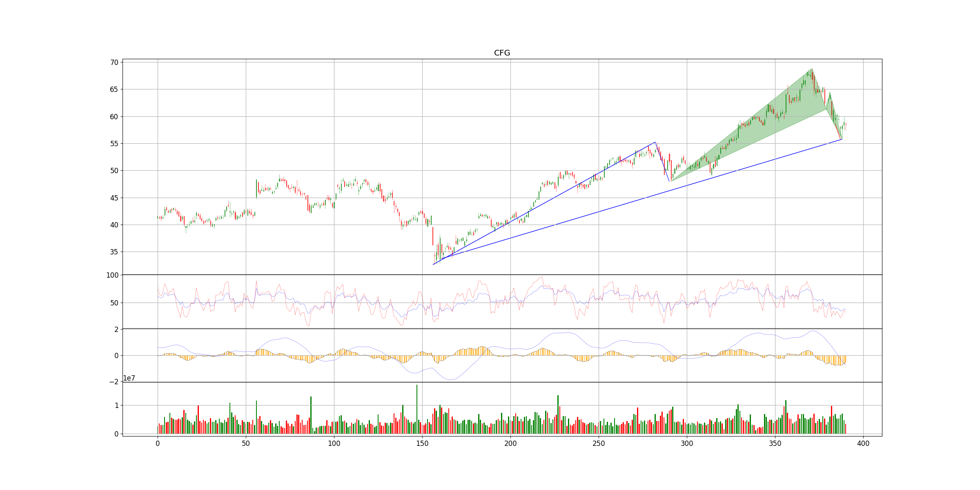Click the tall green volume bar near 225
The height and width of the screenshot is (490, 980).
(558, 412)
